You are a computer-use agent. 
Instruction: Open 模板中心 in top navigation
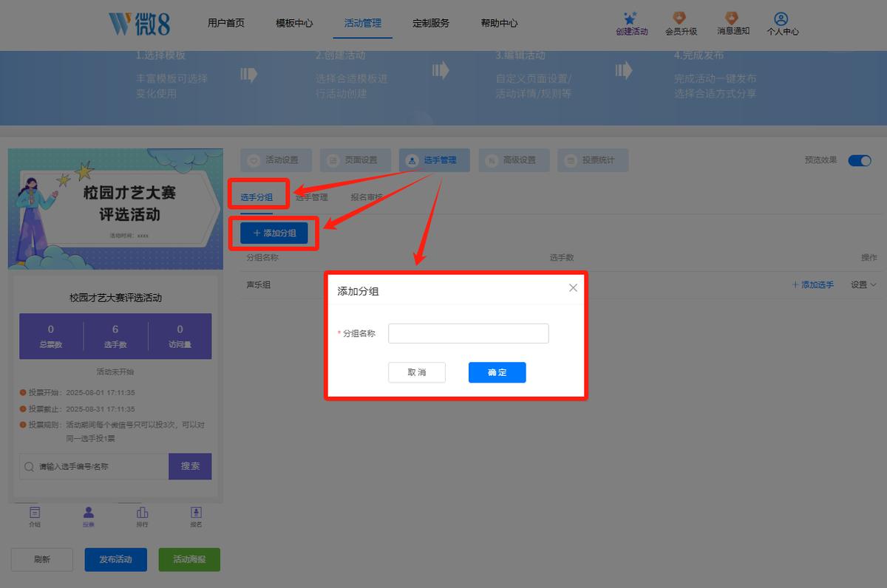[294, 23]
